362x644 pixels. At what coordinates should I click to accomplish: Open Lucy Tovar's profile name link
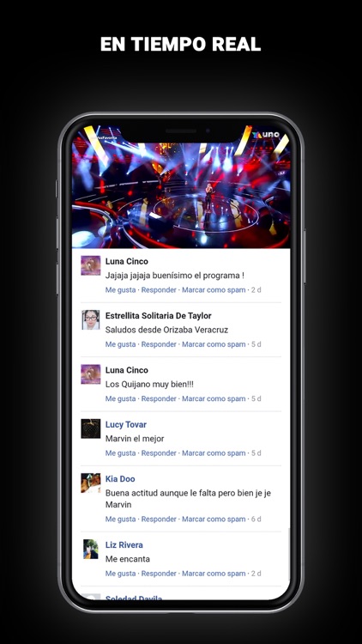125,425
